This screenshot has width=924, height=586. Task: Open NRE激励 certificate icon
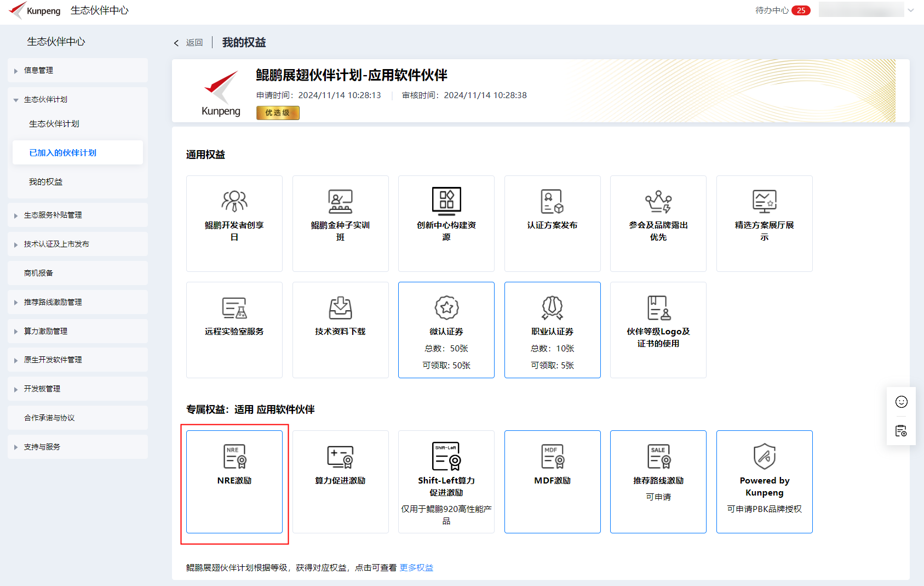234,456
